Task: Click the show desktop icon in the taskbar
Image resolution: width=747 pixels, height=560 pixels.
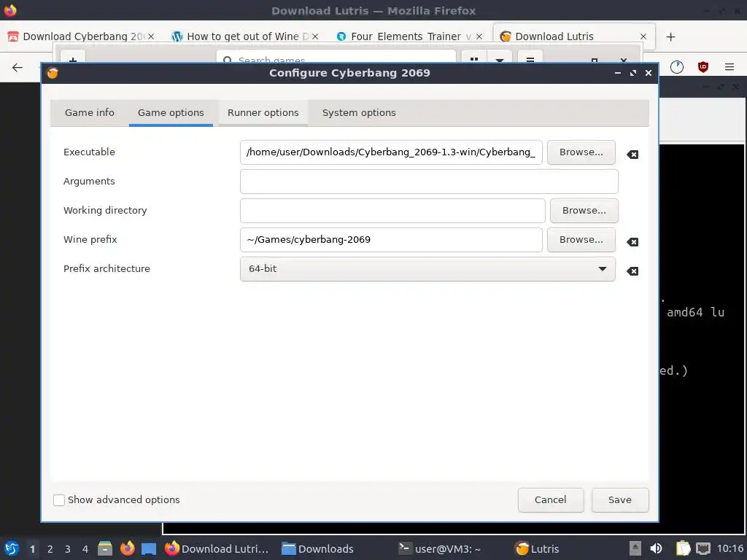Action: coord(149,549)
